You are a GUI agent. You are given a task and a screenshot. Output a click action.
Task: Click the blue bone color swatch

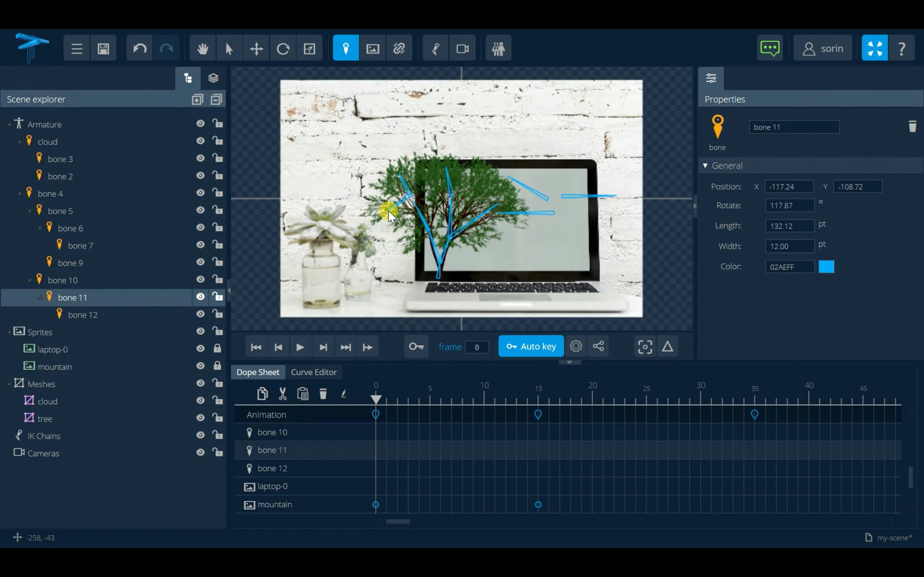click(x=826, y=267)
